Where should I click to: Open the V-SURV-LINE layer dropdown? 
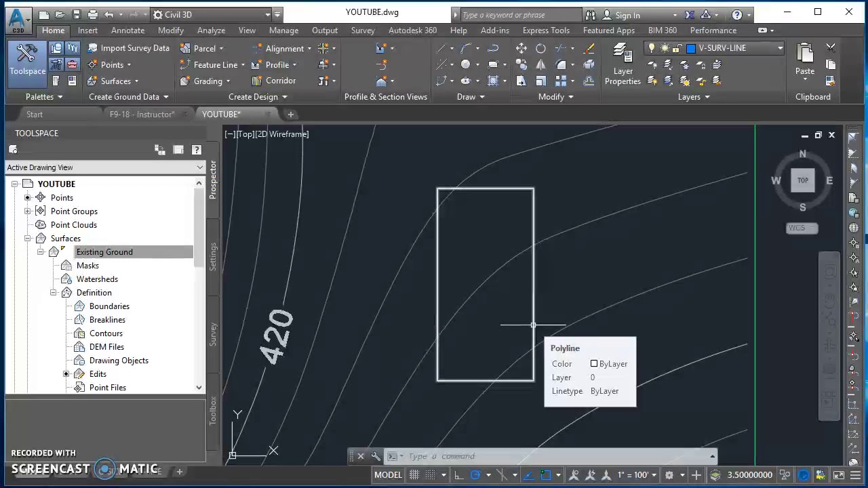point(780,48)
